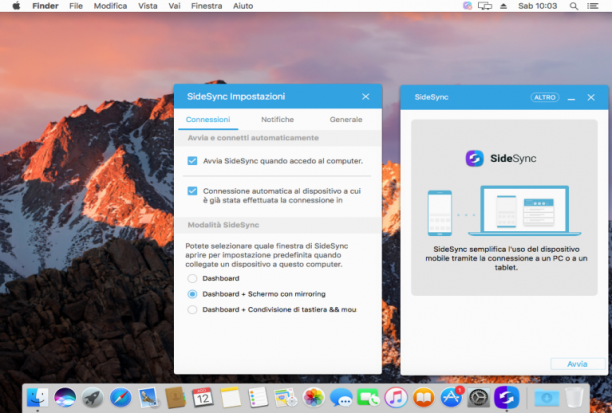Image resolution: width=612 pixels, height=413 pixels.
Task: Switch to the Connessioni tab
Action: click(208, 119)
